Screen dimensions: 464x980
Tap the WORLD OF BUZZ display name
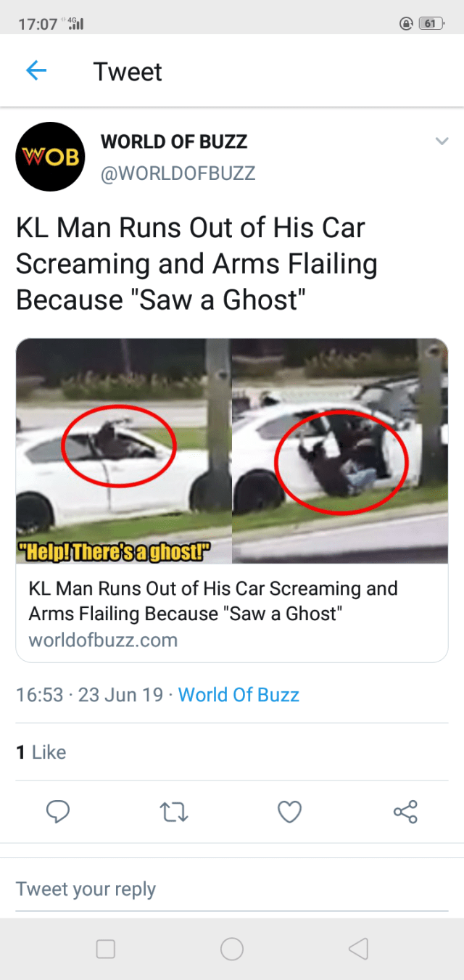click(x=174, y=141)
